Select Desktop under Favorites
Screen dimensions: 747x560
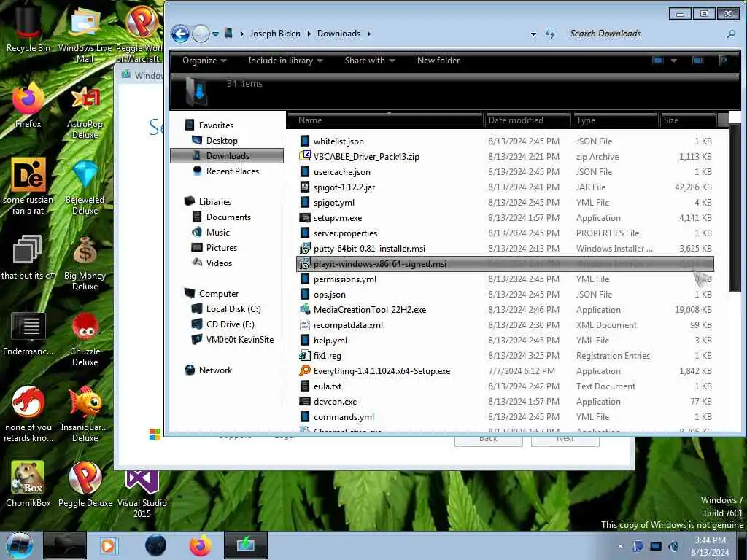click(222, 141)
